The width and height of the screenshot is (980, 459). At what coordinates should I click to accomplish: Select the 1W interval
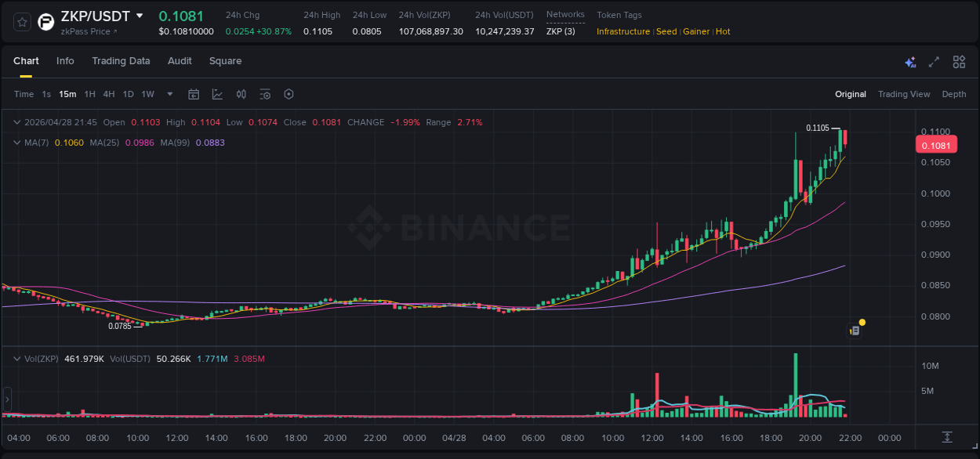point(147,94)
